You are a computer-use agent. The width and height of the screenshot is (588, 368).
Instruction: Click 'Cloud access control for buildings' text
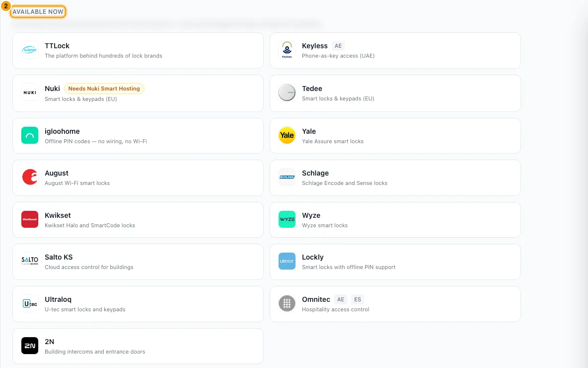coord(89,267)
